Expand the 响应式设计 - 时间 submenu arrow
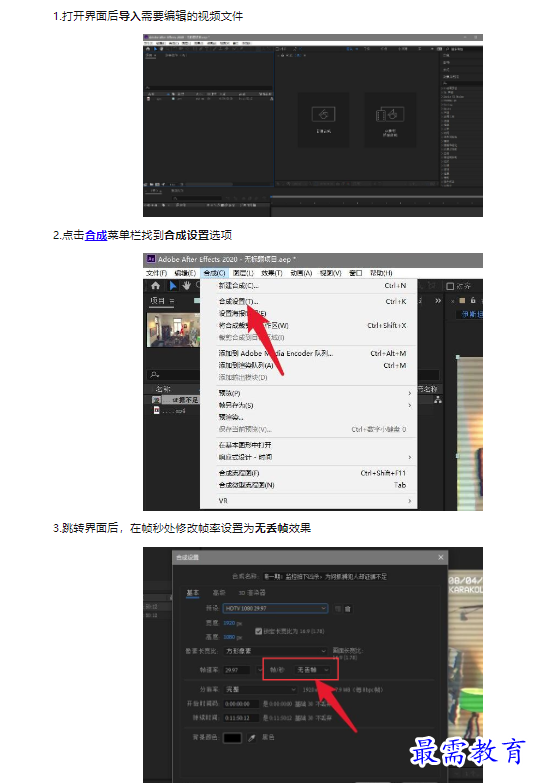Screen dimensions: 534x783 [410, 457]
